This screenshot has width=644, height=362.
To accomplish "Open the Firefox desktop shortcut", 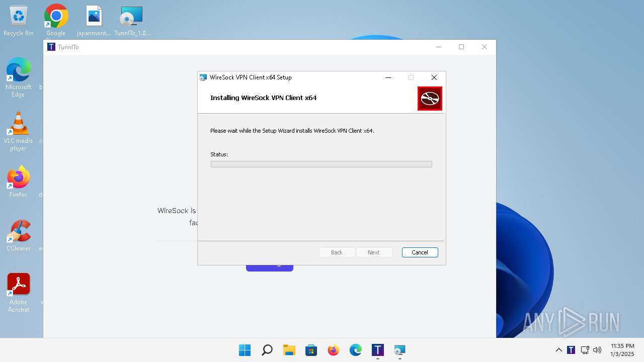I will [x=19, y=182].
